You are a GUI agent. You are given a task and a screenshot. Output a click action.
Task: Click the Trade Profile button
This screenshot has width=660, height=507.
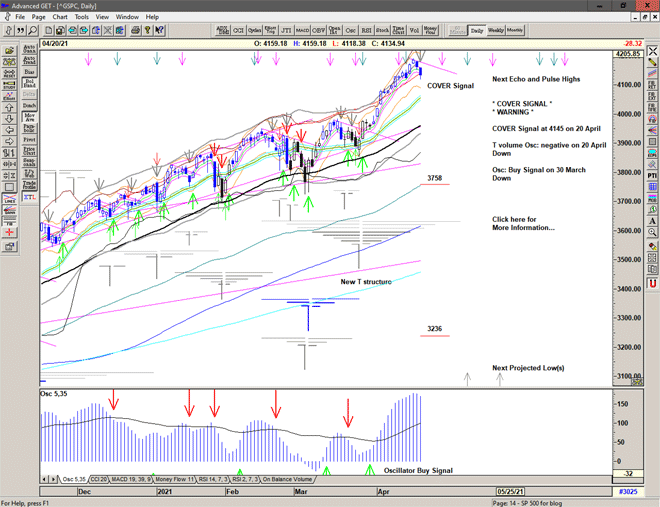click(28, 183)
